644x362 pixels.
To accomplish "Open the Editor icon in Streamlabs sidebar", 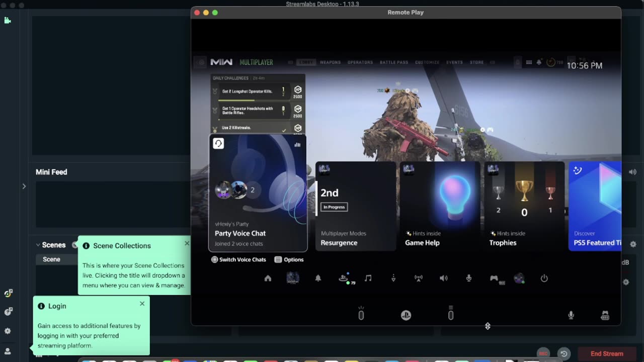I will click(x=8, y=21).
